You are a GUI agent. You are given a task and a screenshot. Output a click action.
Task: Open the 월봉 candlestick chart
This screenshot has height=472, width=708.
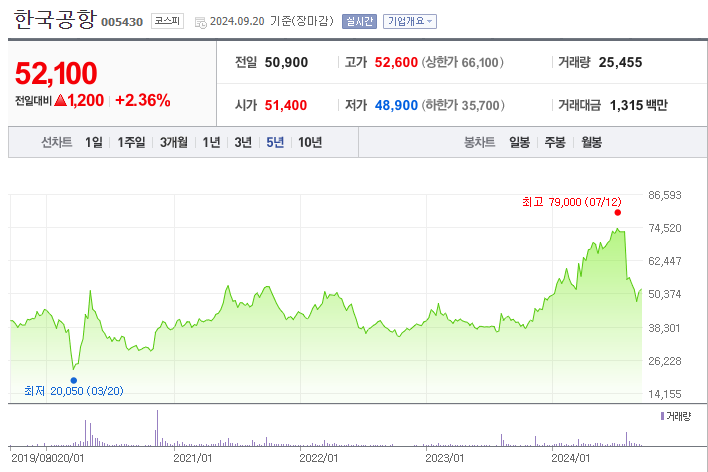click(x=592, y=142)
